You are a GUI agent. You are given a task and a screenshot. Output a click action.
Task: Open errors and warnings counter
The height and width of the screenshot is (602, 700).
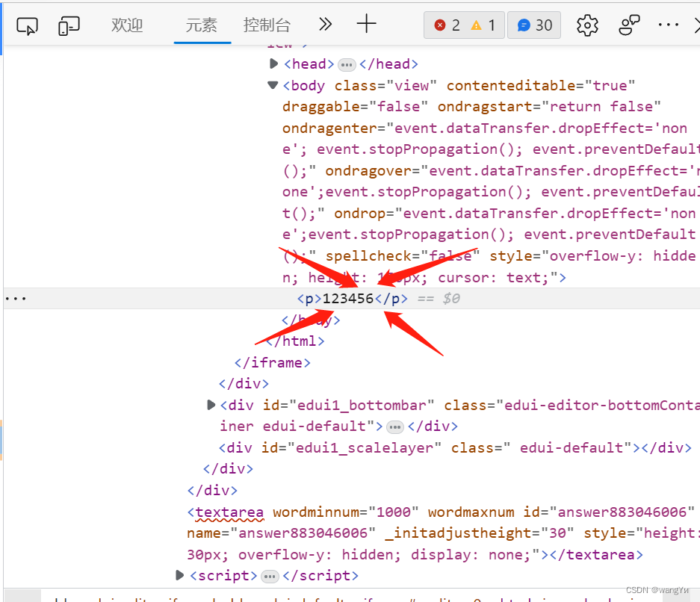[464, 25]
